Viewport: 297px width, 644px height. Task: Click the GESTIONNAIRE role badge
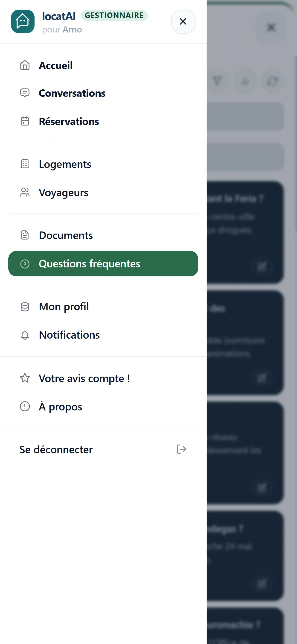114,15
